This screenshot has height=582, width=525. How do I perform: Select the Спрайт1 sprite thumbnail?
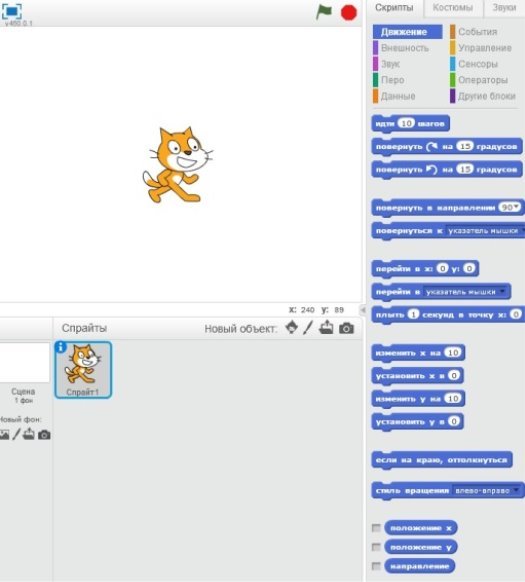point(83,370)
